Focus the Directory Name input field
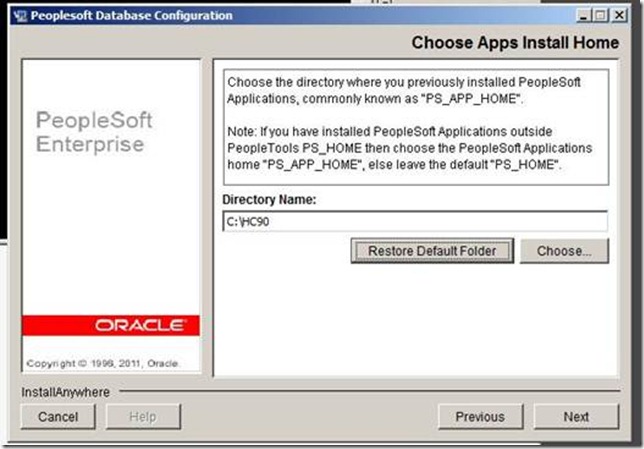Screen dimensions: 644x449 click(x=415, y=221)
